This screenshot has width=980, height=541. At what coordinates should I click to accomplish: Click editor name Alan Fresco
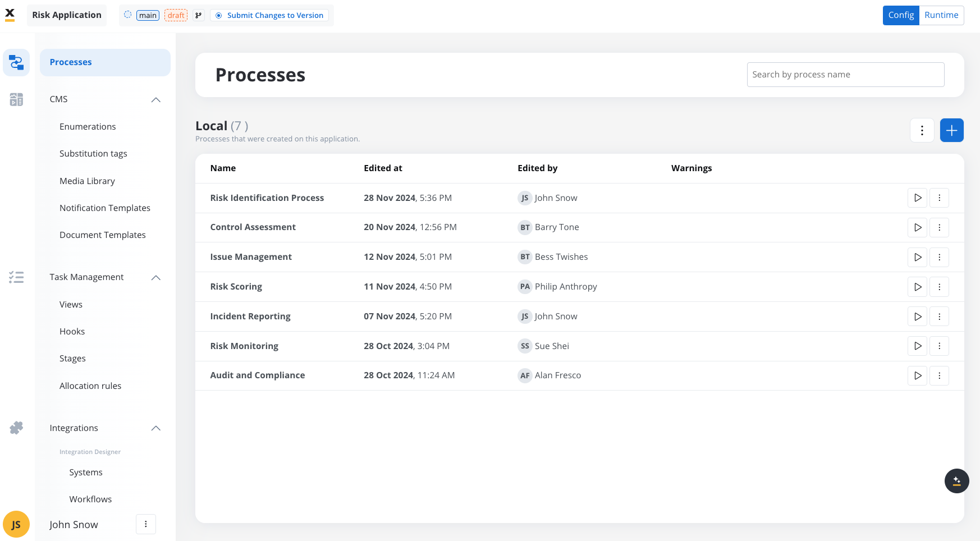coord(558,375)
